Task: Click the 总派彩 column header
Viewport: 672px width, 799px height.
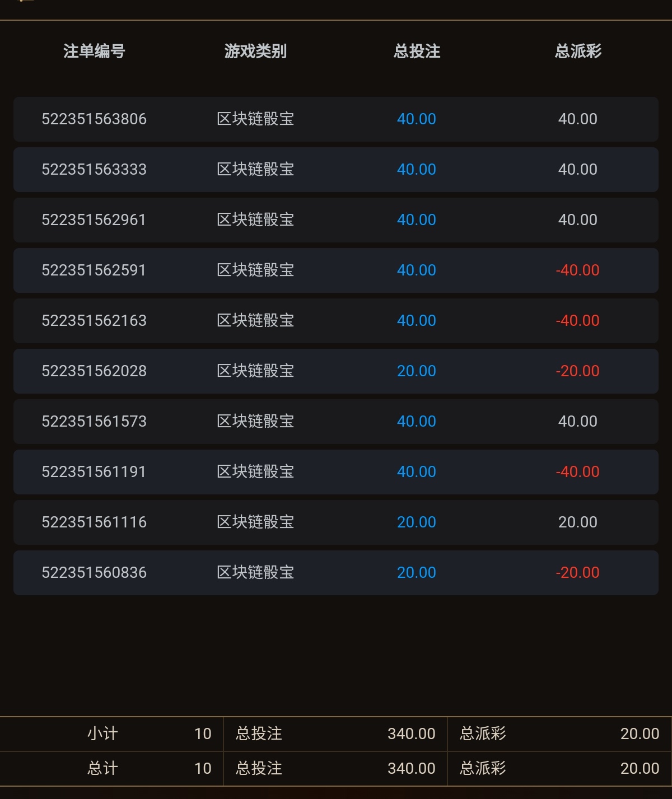Action: (x=578, y=52)
